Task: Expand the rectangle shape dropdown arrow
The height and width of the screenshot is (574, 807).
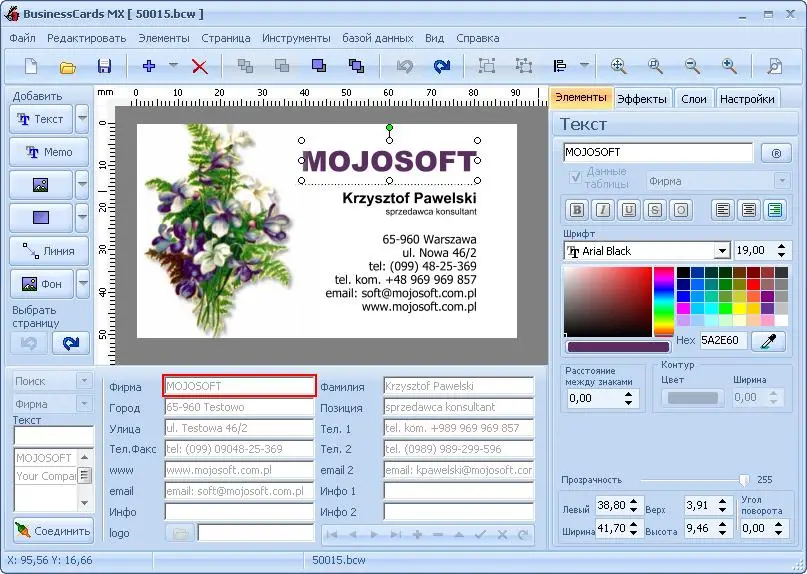Action: 82,218
